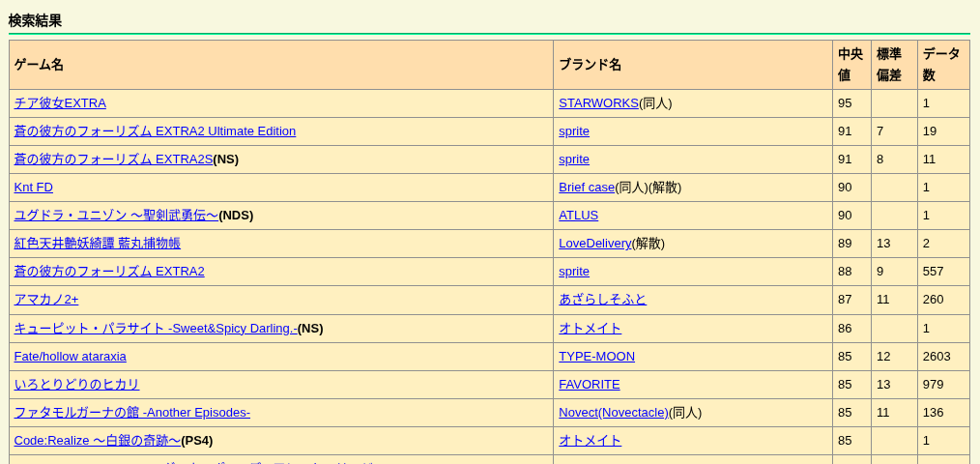
Task: Click median value 87 for アマカノ2+
Action: (845, 300)
